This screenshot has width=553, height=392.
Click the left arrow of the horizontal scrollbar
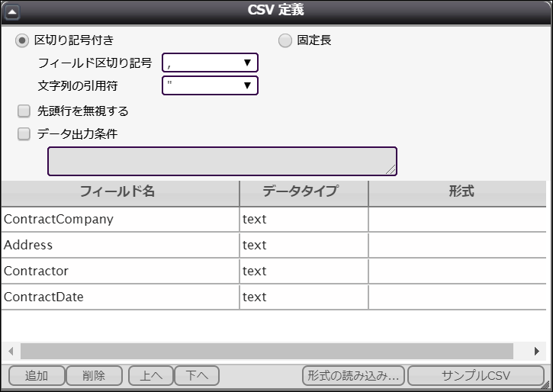tap(11, 351)
